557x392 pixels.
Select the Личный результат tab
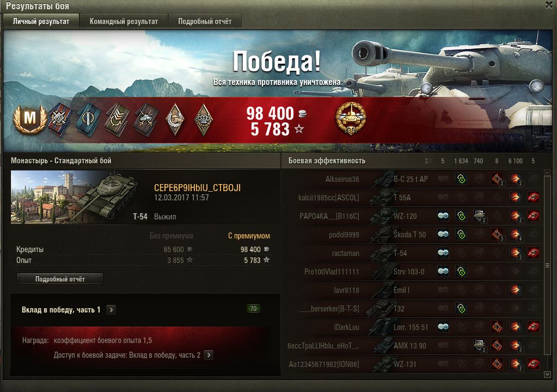tap(41, 21)
